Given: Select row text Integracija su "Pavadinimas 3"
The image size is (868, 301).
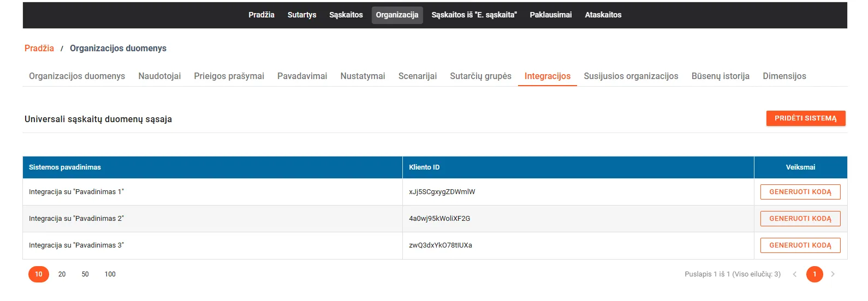Looking at the screenshot, I should pos(76,245).
